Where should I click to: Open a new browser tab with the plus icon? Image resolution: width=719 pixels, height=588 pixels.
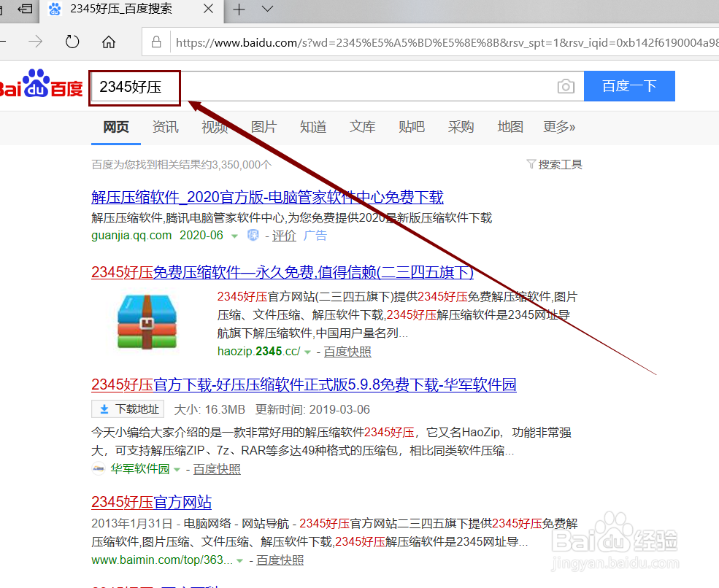point(240,11)
